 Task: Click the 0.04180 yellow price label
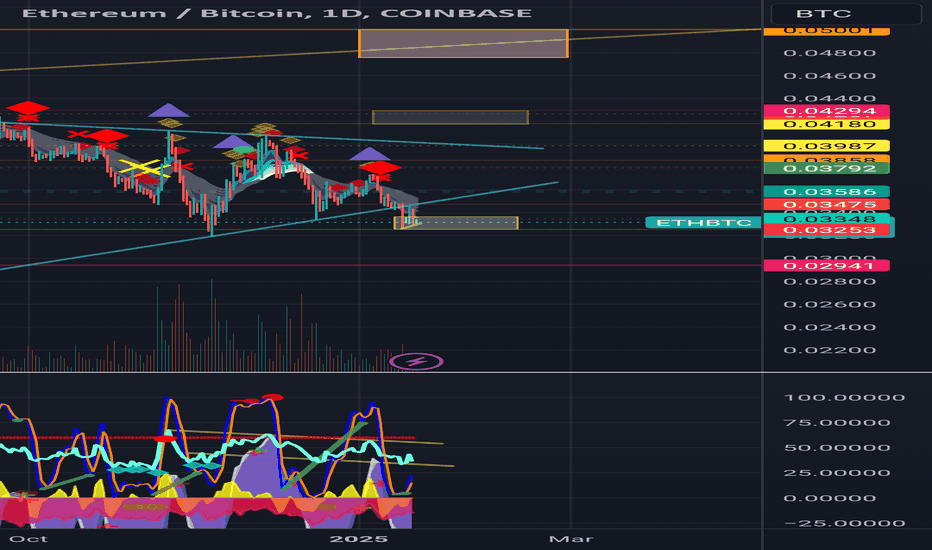coord(826,124)
